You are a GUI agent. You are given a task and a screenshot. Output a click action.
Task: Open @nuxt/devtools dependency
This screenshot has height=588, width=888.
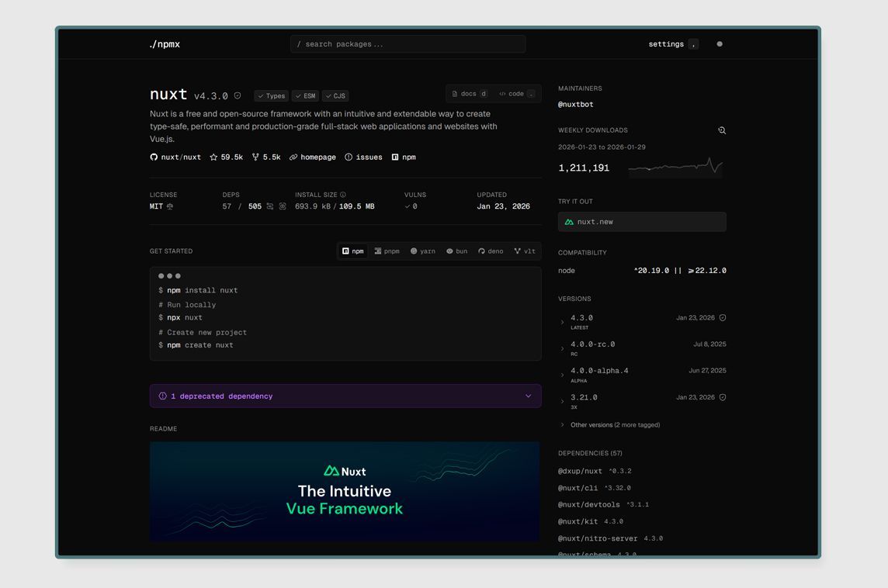(x=589, y=505)
